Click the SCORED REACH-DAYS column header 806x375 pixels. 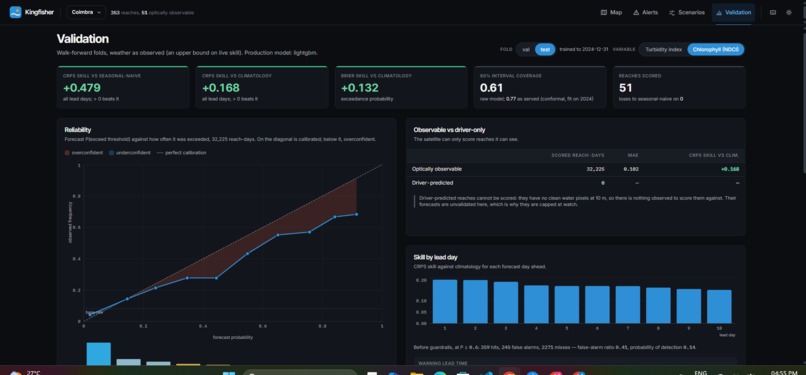click(578, 155)
